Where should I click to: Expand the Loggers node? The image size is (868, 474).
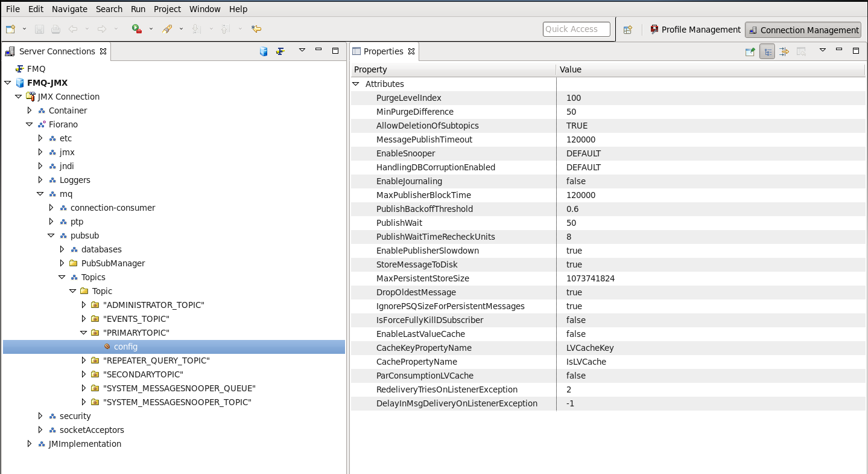coord(40,180)
